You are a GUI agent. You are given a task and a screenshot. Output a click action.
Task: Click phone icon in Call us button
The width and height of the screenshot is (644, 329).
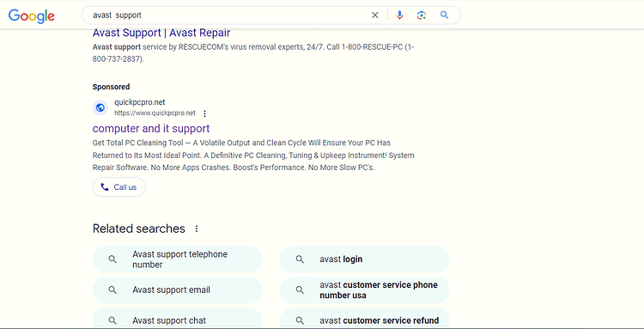click(105, 187)
